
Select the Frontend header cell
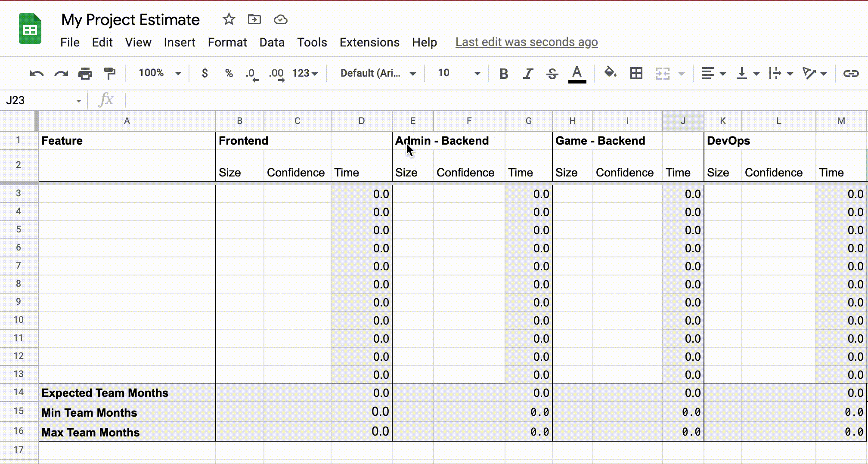tap(239, 141)
